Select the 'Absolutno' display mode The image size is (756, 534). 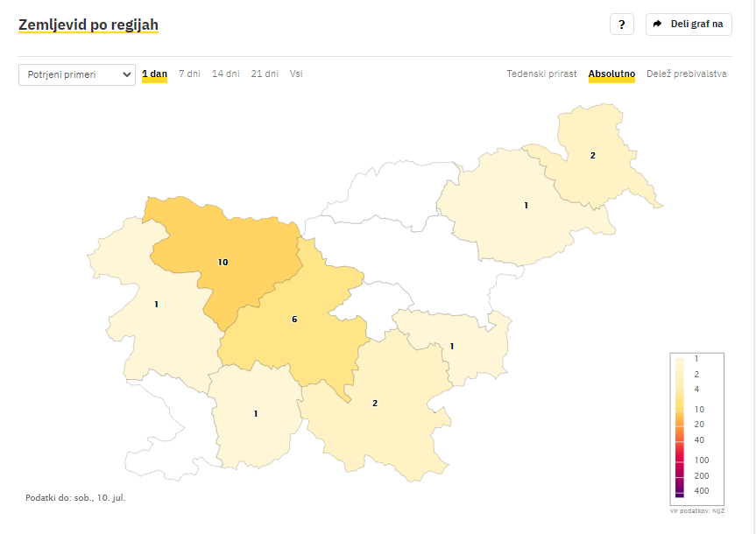[x=611, y=74]
